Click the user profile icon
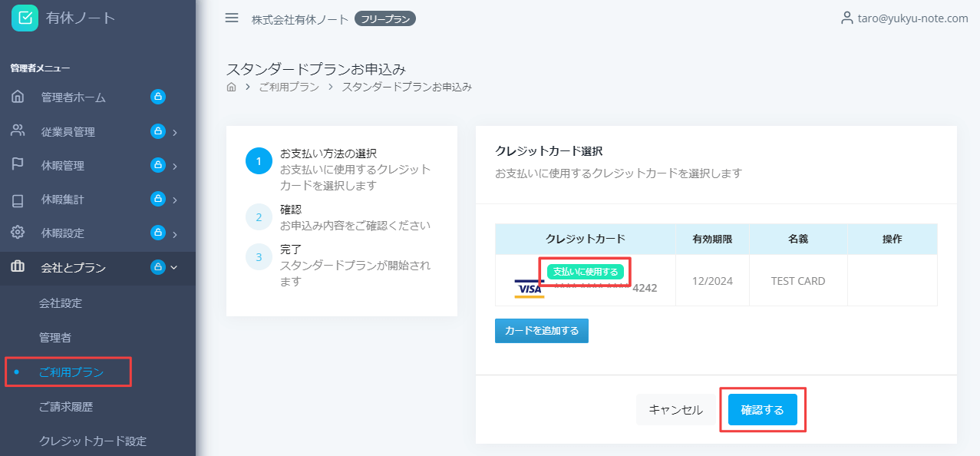 click(x=847, y=18)
